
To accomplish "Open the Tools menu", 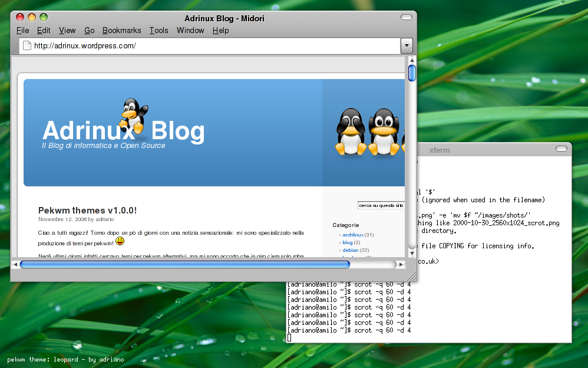I will pyautogui.click(x=158, y=31).
